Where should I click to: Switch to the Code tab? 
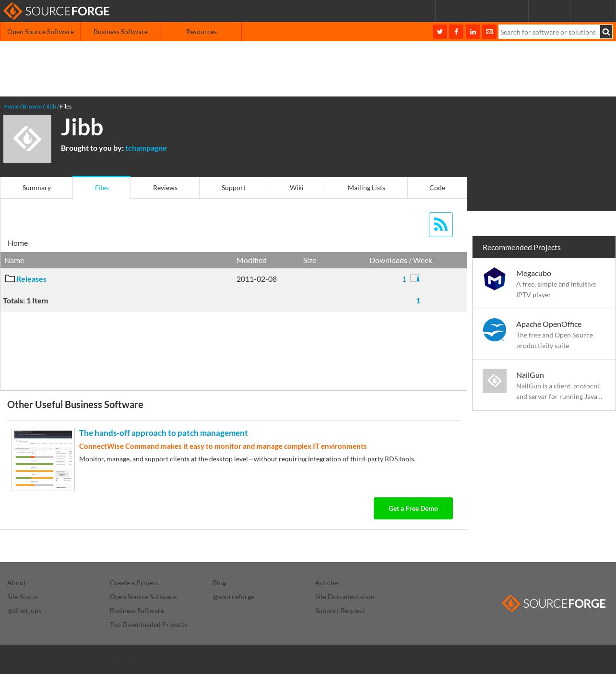pyautogui.click(x=437, y=188)
